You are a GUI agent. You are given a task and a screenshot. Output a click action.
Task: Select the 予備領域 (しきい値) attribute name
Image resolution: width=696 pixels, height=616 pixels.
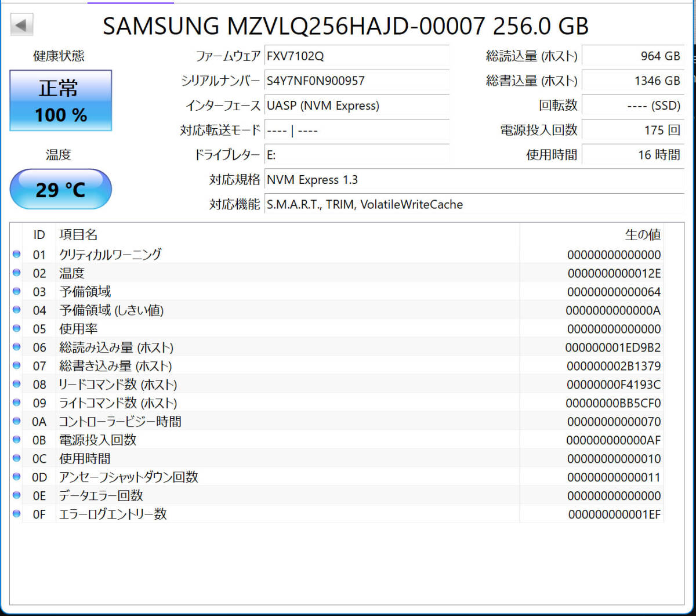[x=111, y=310]
